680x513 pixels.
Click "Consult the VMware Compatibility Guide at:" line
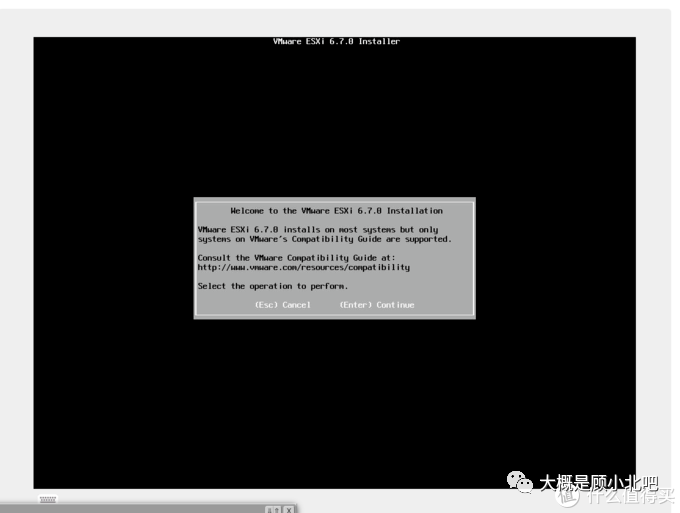click(x=297, y=258)
